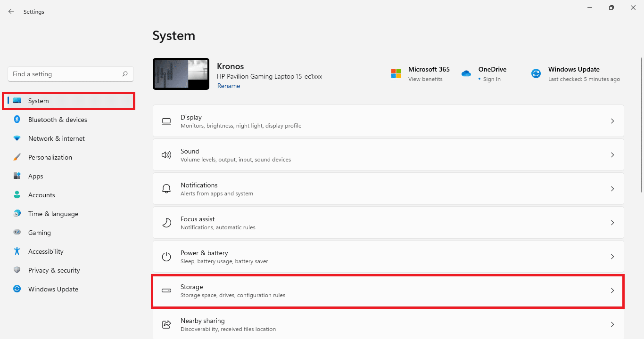
Task: Select the Bluetooth & devices icon
Action: 17,120
